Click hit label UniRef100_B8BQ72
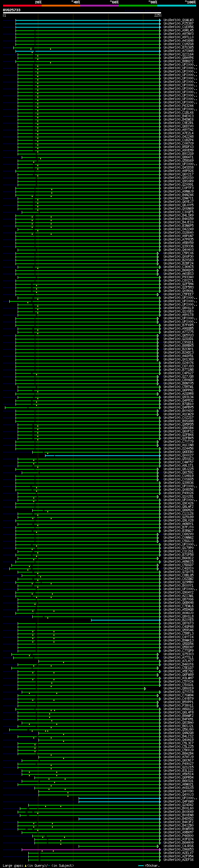This screenshot has width=199, height=868. pos(178,61)
